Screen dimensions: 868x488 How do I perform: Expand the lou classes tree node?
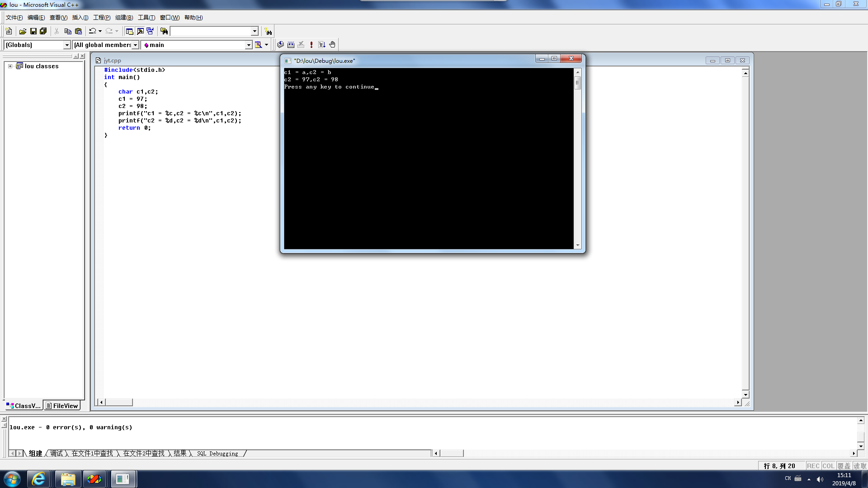point(10,66)
